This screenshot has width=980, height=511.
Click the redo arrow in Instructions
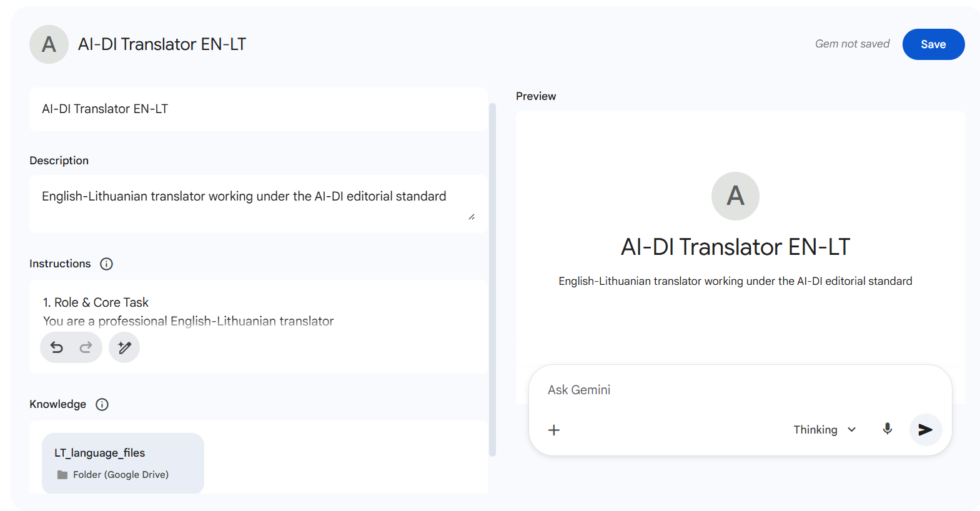86,347
